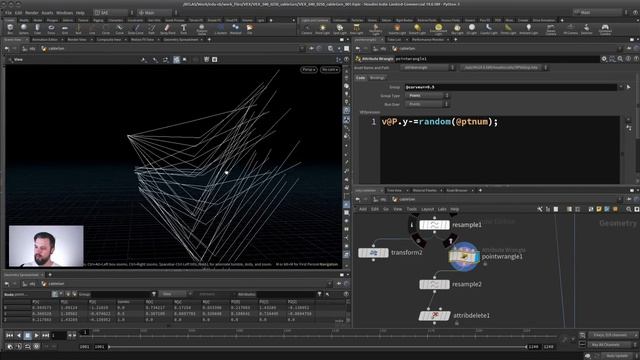This screenshot has height=360, width=640.
Task: Select the Tube shelf tool
Action: tap(37, 29)
